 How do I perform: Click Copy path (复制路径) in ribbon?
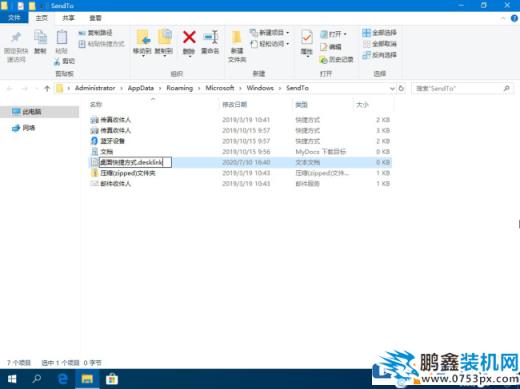[x=95, y=33]
